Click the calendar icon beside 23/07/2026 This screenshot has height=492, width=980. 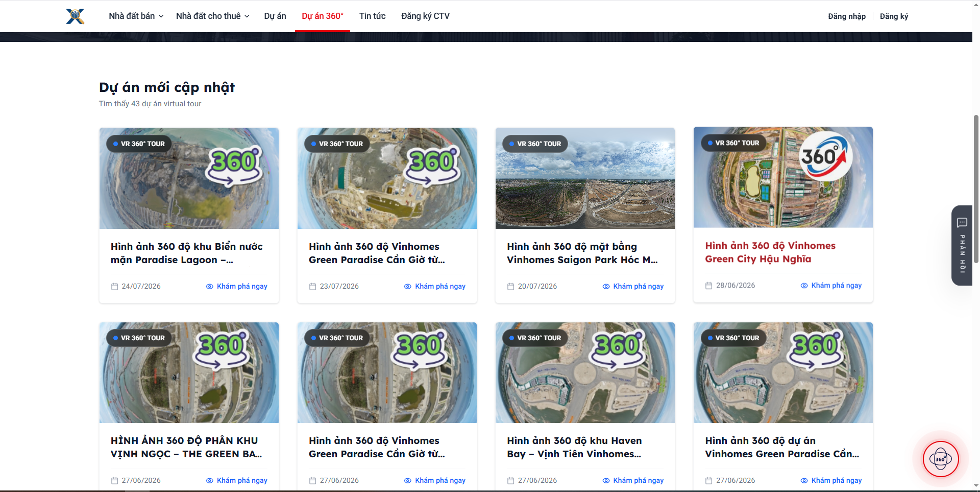click(313, 287)
